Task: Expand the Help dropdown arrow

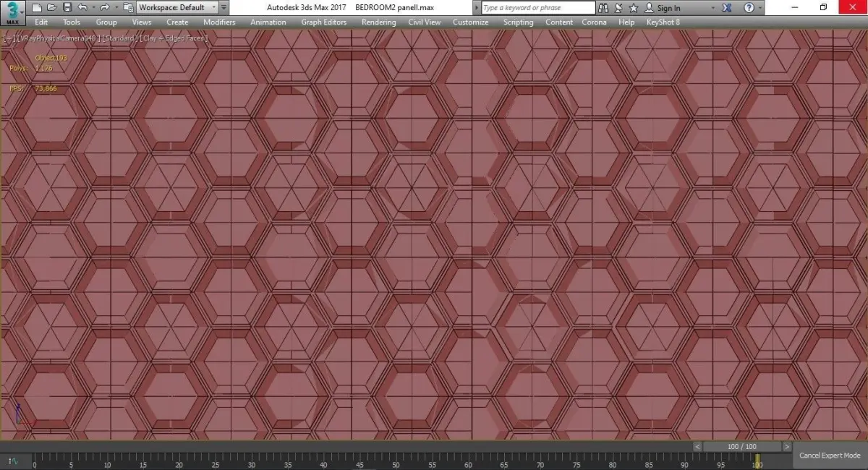Action: [761, 8]
